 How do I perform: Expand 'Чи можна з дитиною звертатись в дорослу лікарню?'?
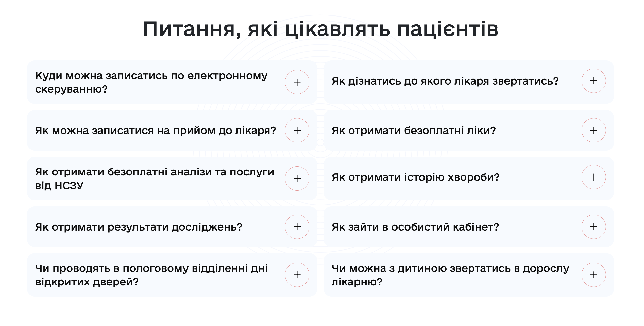click(x=450, y=275)
